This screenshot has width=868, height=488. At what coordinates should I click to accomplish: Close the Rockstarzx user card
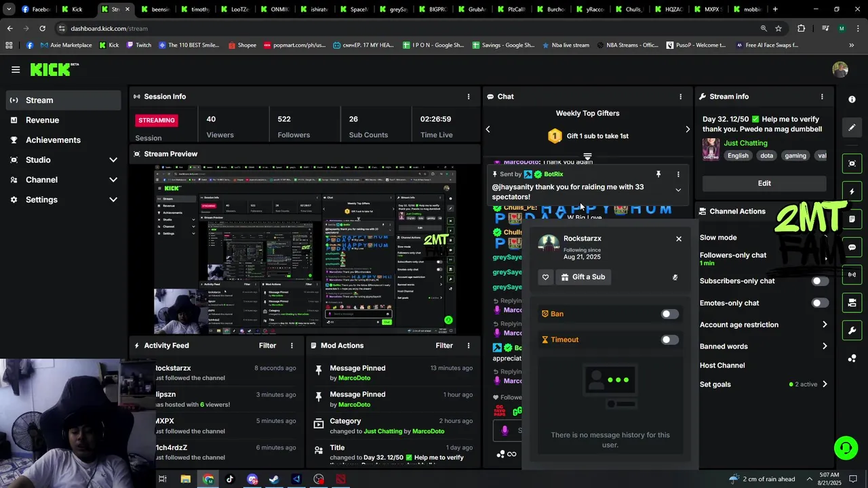[679, 239]
